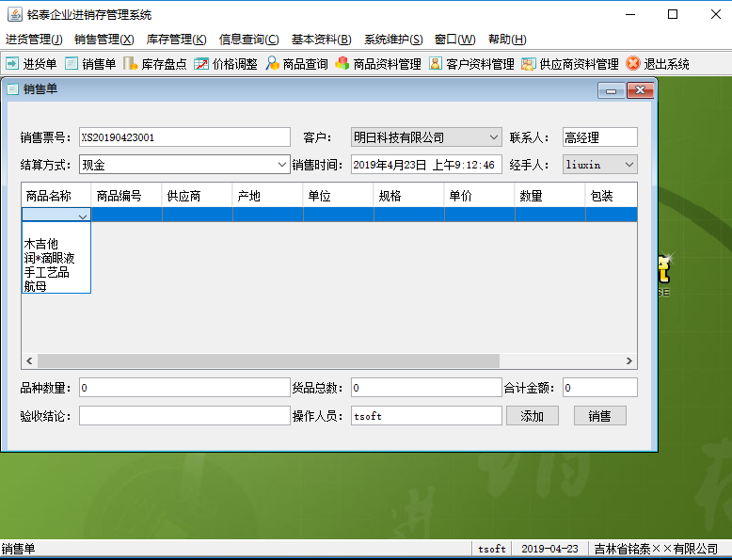The width and height of the screenshot is (732, 560).
Task: Open the 进货管理(J) menu
Action: click(x=34, y=40)
